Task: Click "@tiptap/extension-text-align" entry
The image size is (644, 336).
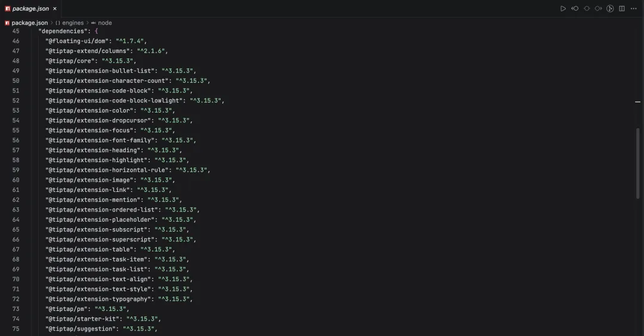Action: [100, 279]
